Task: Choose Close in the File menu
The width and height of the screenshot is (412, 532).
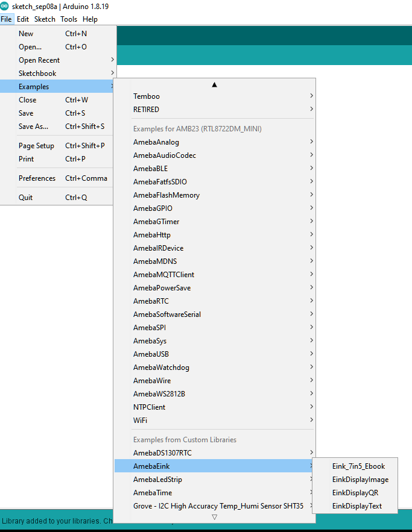Action: click(57, 100)
